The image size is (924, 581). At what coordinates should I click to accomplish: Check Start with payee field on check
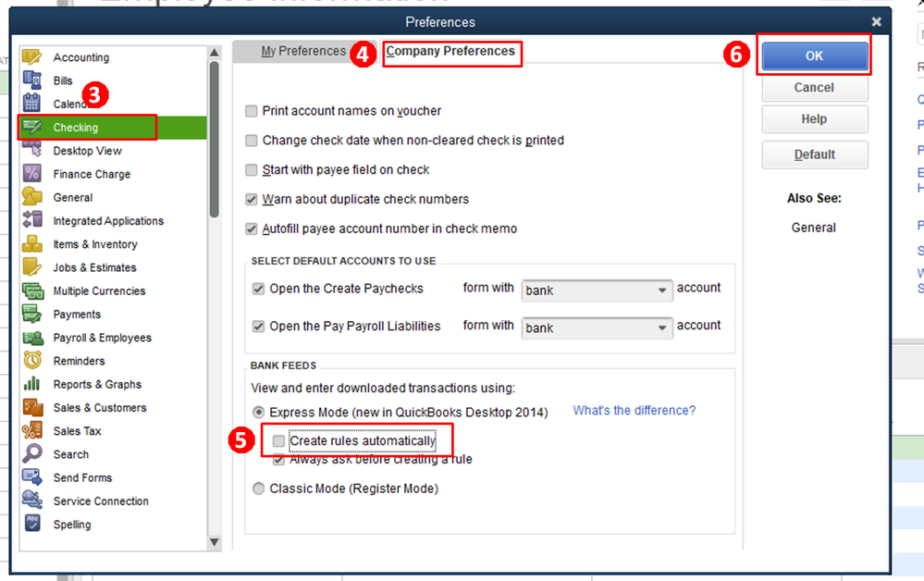pos(252,169)
